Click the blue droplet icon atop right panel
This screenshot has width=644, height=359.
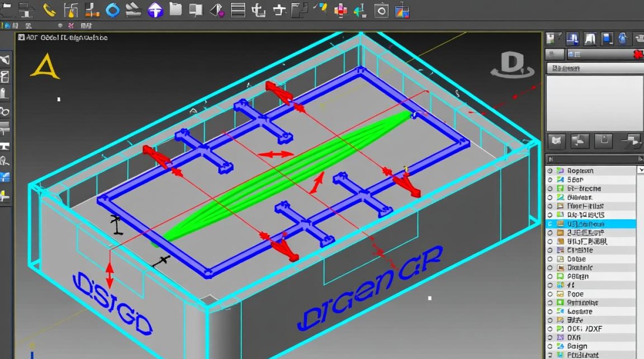point(623,38)
